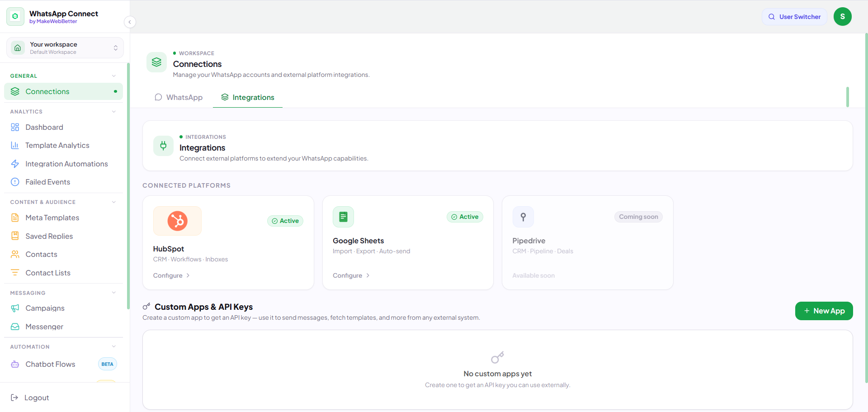Open Template Analytics
This screenshot has width=868, height=412.
tap(63, 145)
